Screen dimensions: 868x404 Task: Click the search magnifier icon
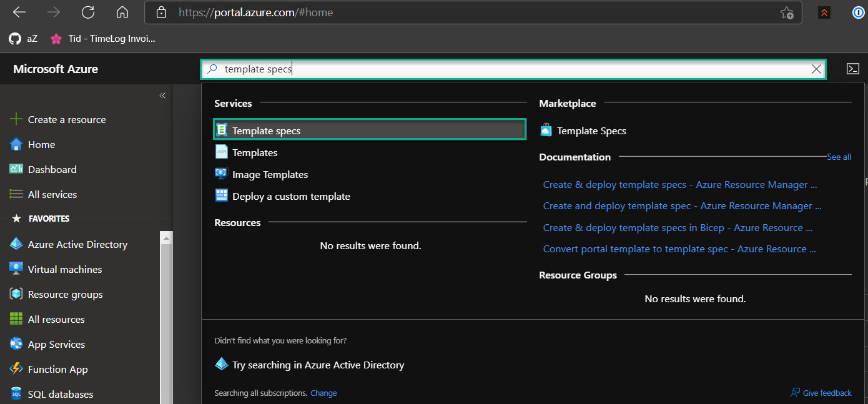coord(212,69)
